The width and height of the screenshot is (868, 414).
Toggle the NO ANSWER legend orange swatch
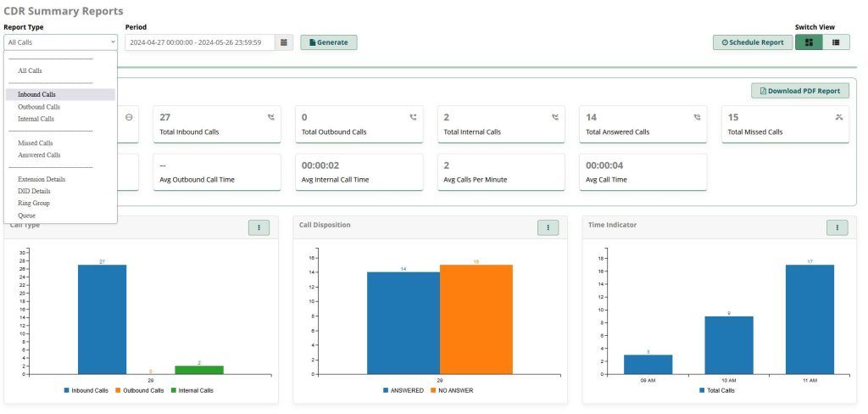point(434,390)
